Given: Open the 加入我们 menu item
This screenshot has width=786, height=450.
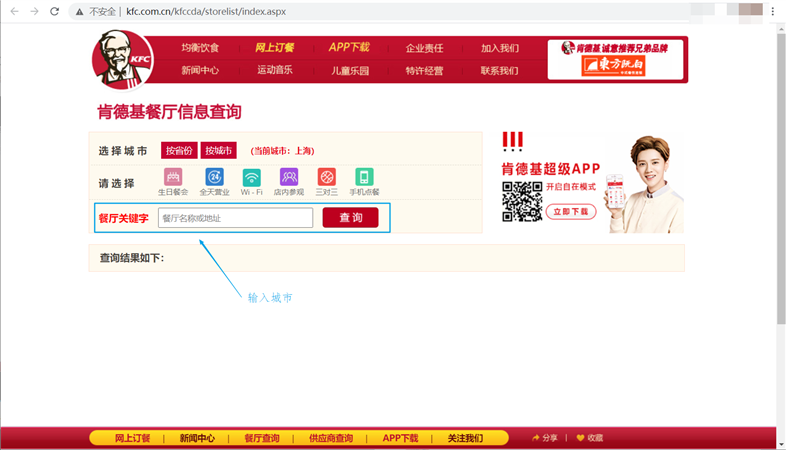Looking at the screenshot, I should (x=499, y=48).
